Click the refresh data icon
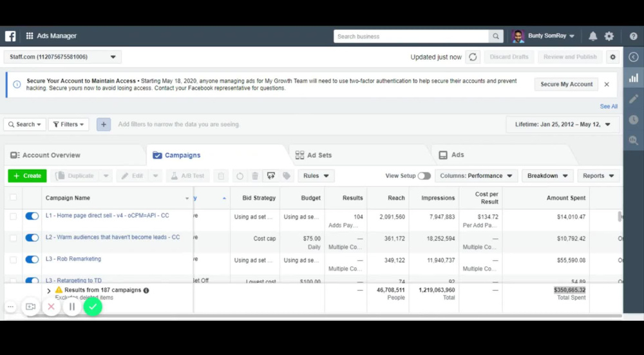Image resolution: width=644 pixels, height=355 pixels. 473,57
